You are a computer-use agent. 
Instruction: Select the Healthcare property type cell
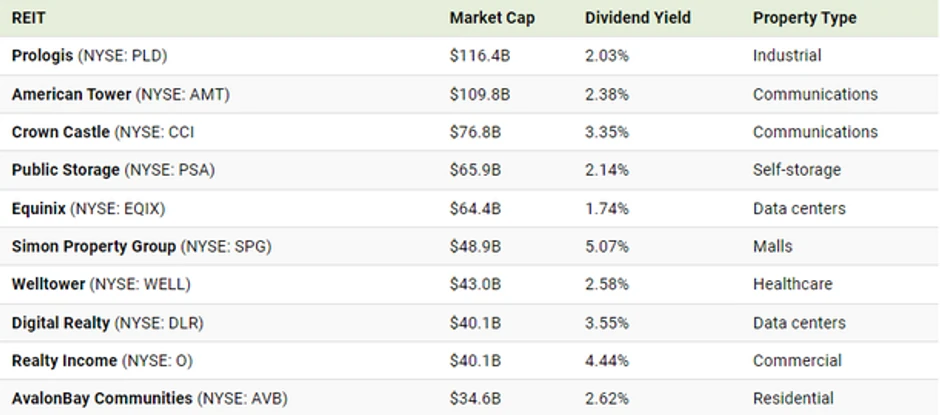(x=792, y=284)
